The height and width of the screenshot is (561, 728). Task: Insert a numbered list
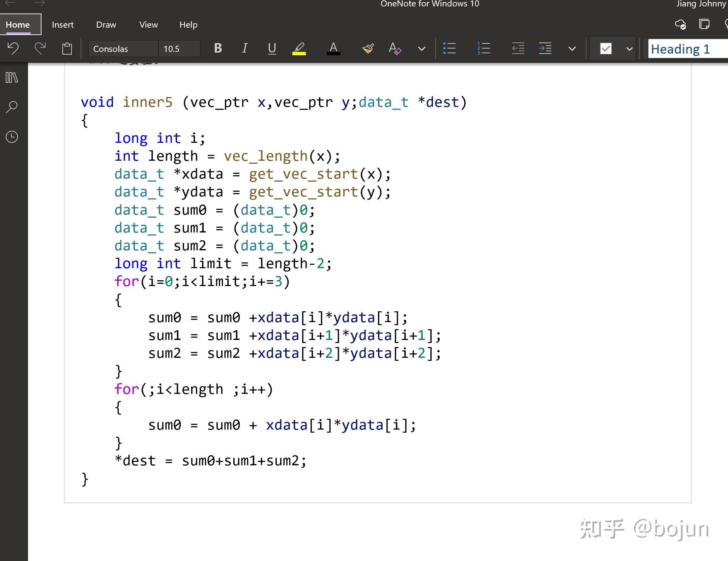pyautogui.click(x=484, y=49)
